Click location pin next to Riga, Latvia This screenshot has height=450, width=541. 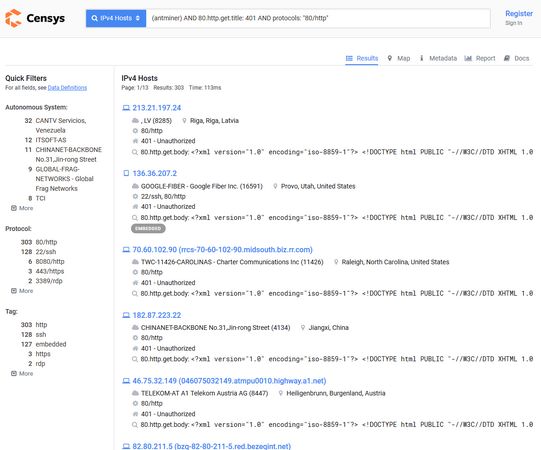pyautogui.click(x=184, y=121)
